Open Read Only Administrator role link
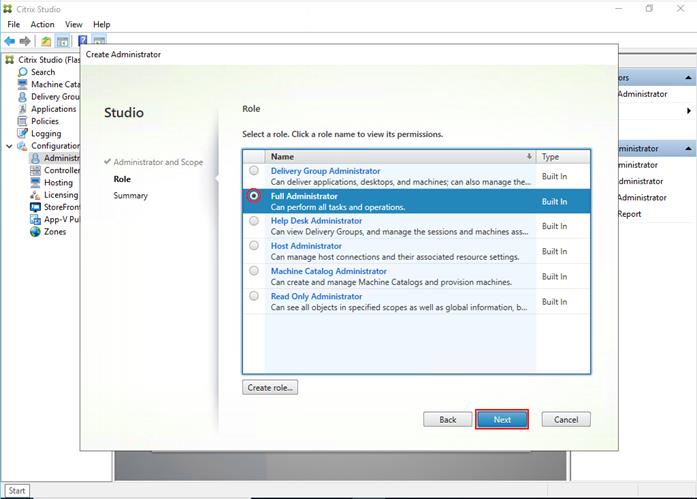697x499 pixels. (x=316, y=296)
